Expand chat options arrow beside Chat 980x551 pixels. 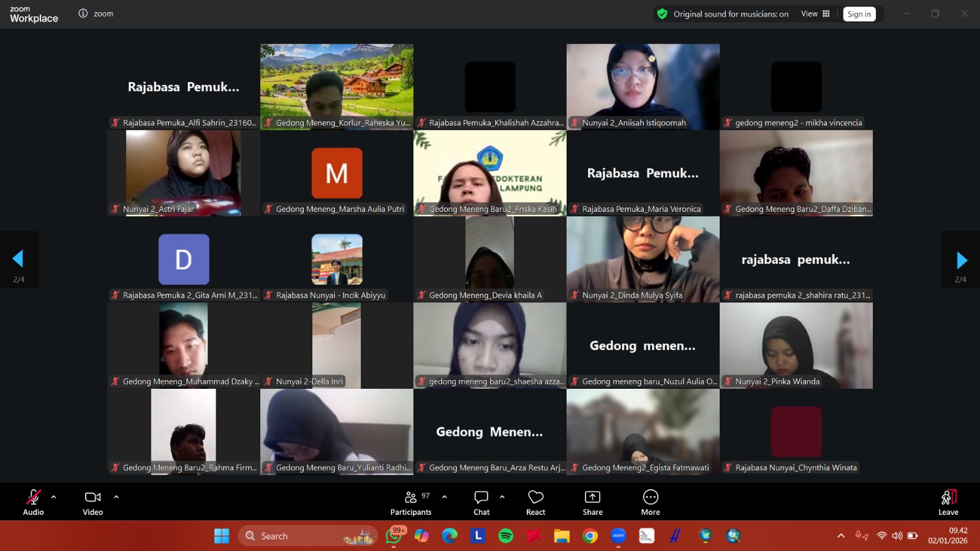[502, 497]
